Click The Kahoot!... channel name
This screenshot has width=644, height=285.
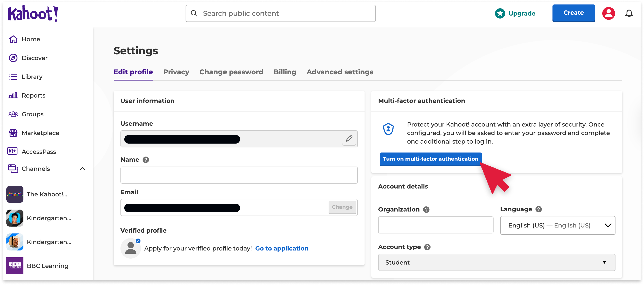[47, 194]
